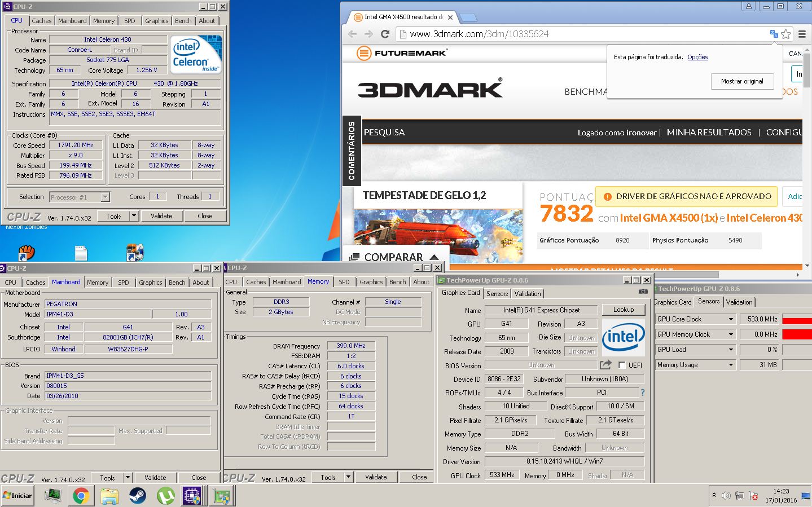Click the driver not approved warning banner
The height and width of the screenshot is (507, 812).
pos(686,196)
